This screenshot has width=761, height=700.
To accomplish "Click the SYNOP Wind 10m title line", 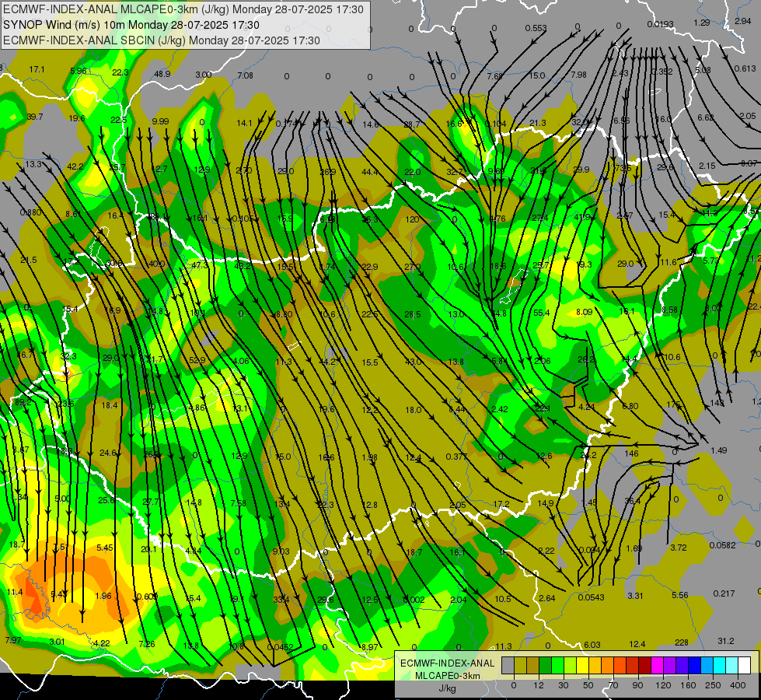I will pos(131,25).
